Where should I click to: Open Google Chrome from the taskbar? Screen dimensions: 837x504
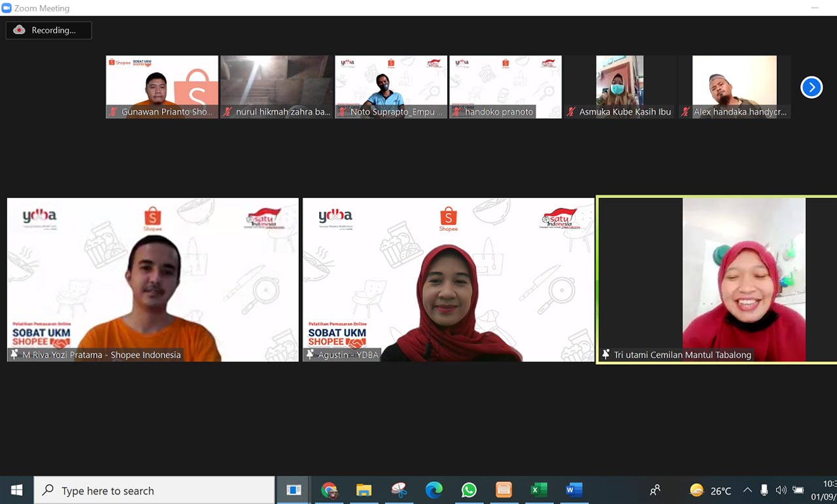[329, 490]
